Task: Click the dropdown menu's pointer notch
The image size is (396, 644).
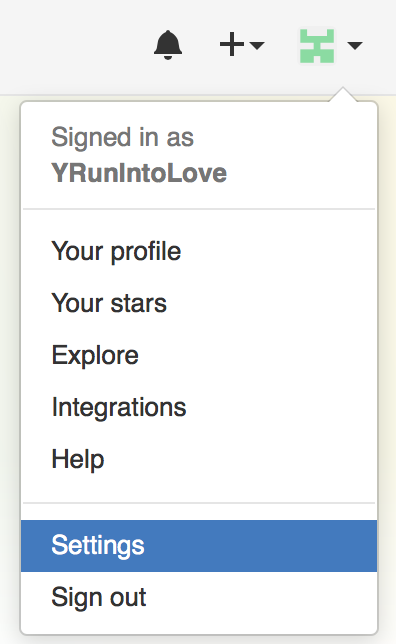Action: click(x=343, y=94)
